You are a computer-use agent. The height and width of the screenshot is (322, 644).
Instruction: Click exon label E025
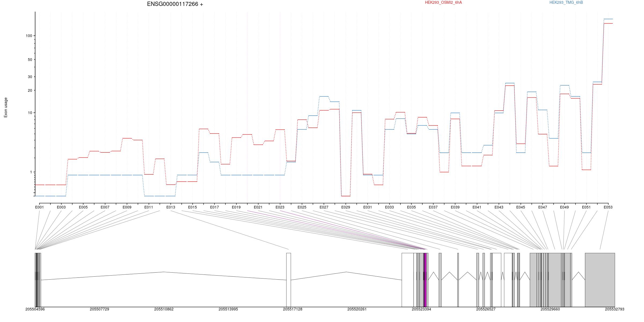click(302, 207)
